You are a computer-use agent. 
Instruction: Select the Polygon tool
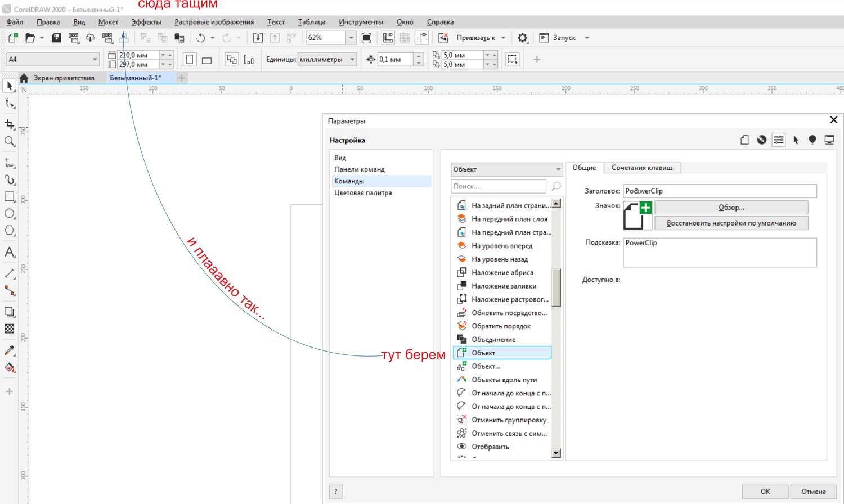click(9, 231)
